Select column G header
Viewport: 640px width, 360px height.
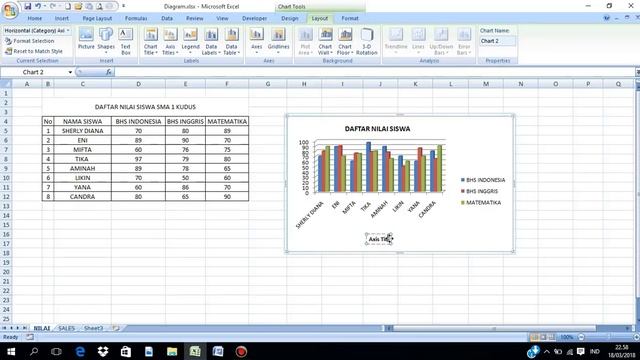[x=268, y=84]
